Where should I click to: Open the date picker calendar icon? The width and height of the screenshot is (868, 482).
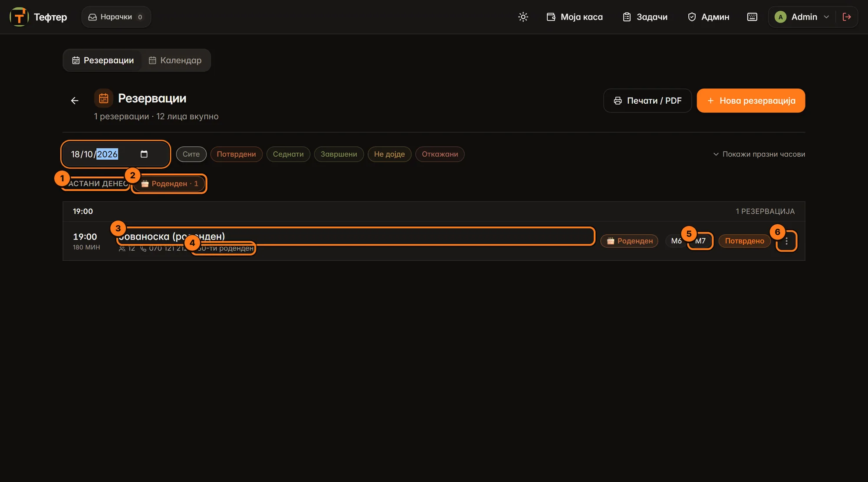pyautogui.click(x=144, y=154)
